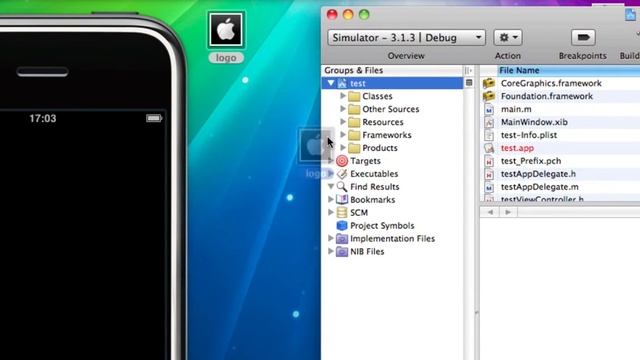Select Foundation.framework in file list
The image size is (640, 360).
click(547, 96)
